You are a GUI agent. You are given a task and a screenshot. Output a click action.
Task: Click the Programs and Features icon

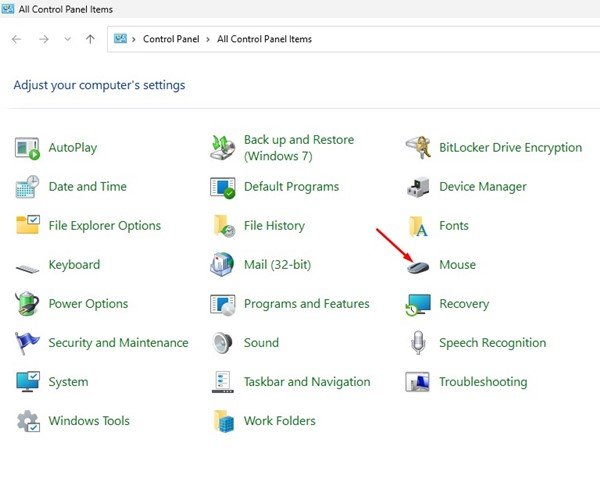pos(222,304)
